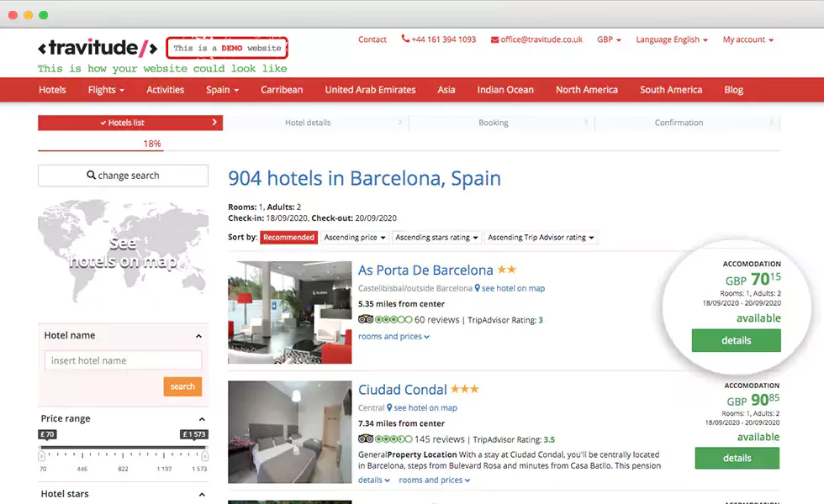Click the orange search button
Screen dimensions: 824x504
point(182,386)
